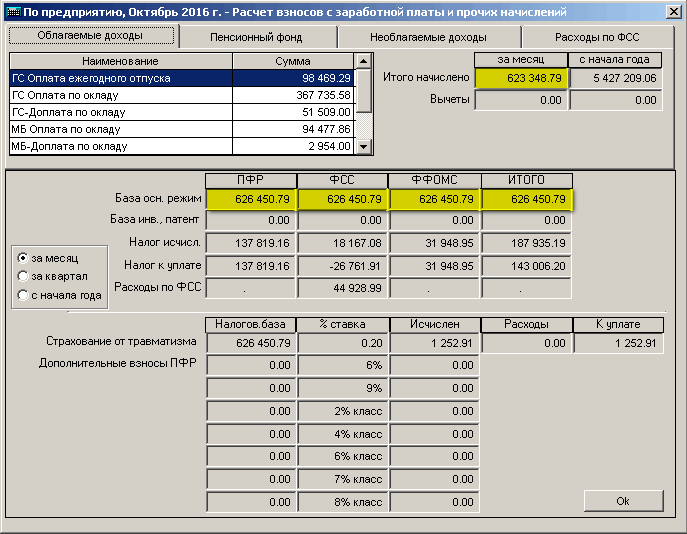Select row 'МБ Оплата по окладу'
The width and height of the screenshot is (687, 534).
tap(120, 129)
